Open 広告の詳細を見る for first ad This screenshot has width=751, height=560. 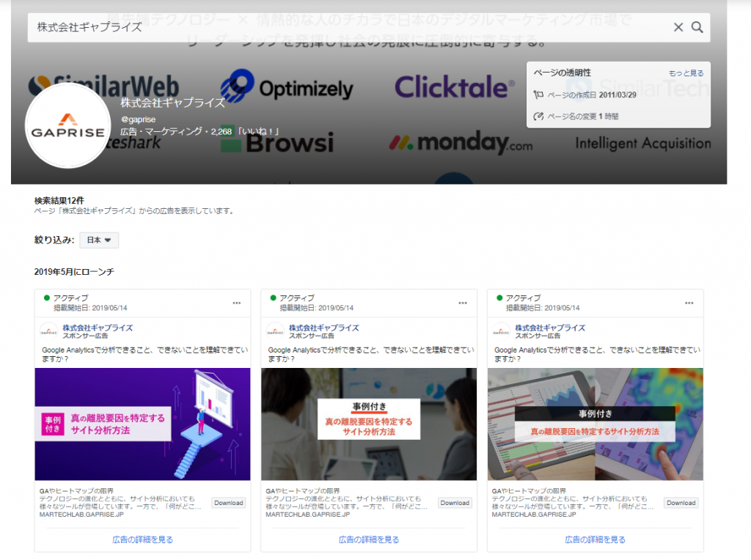pyautogui.click(x=143, y=539)
